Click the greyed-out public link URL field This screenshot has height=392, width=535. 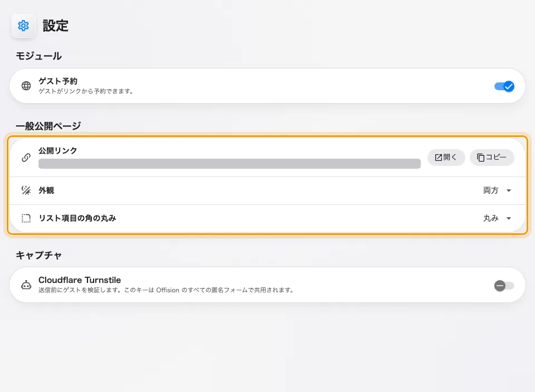point(229,164)
